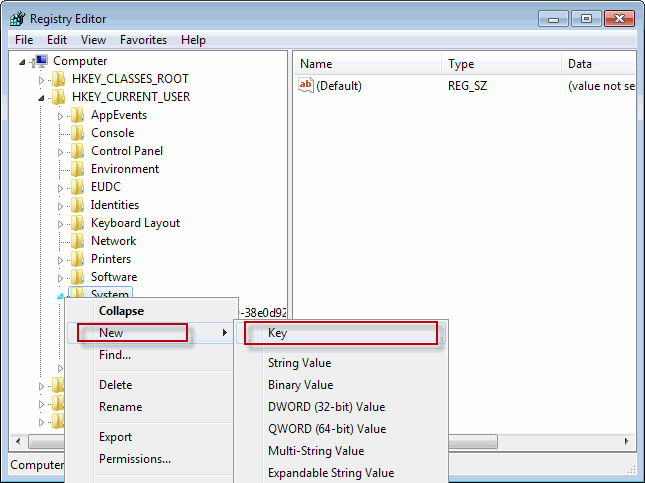Choose Collapse in the context menu
Screen dimensions: 645x483
tap(150, 311)
